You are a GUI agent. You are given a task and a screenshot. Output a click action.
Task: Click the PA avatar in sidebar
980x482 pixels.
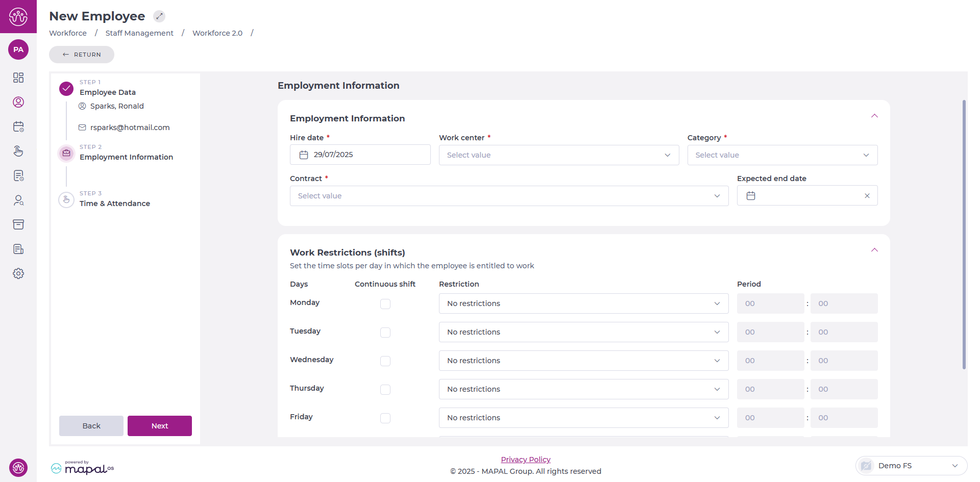(x=18, y=49)
